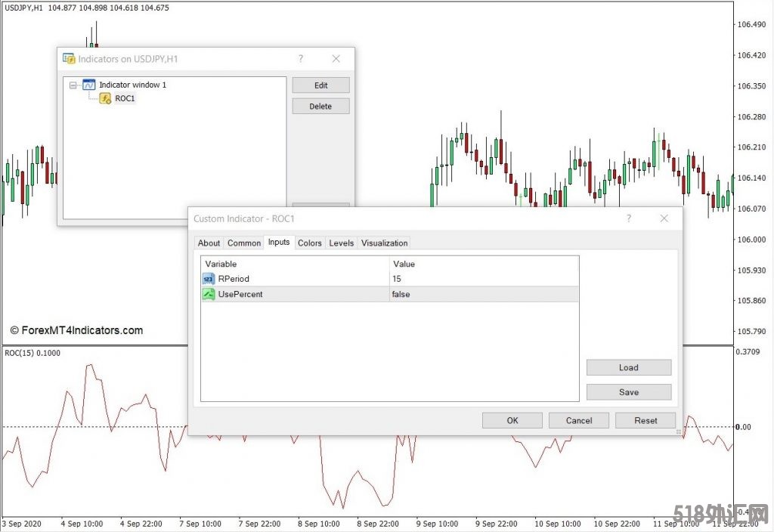Click the Reset button

click(646, 420)
